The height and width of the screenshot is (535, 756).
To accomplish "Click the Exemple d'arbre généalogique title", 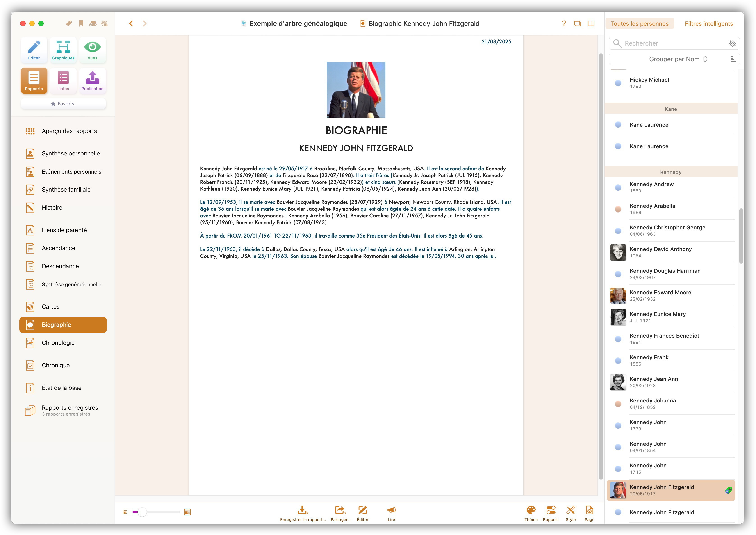I will point(298,23).
